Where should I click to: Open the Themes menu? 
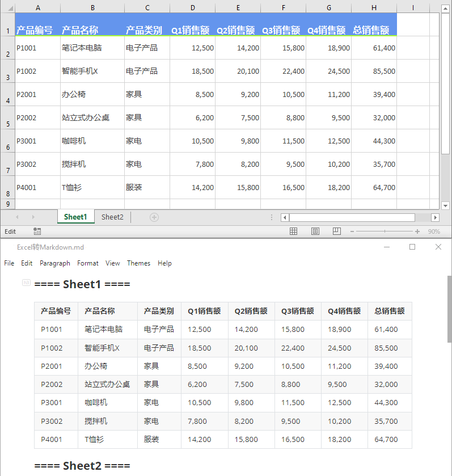[138, 263]
